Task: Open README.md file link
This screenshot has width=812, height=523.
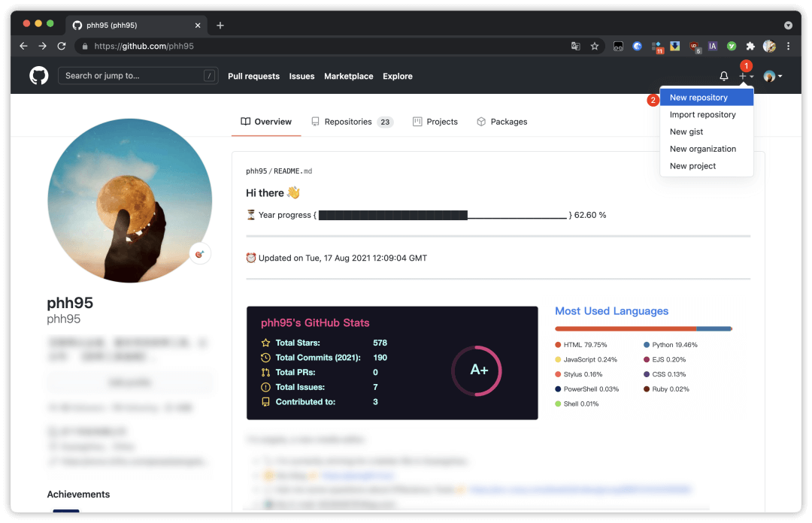Action: click(x=292, y=171)
